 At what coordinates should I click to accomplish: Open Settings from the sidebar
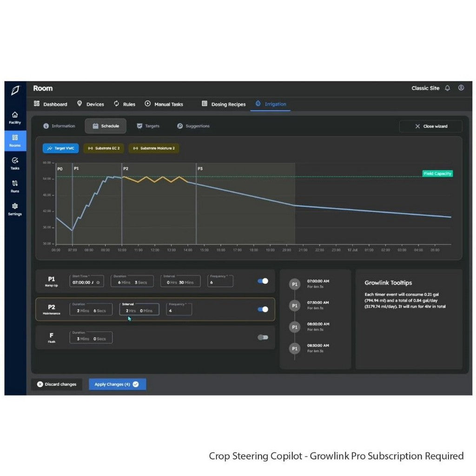coord(15,208)
